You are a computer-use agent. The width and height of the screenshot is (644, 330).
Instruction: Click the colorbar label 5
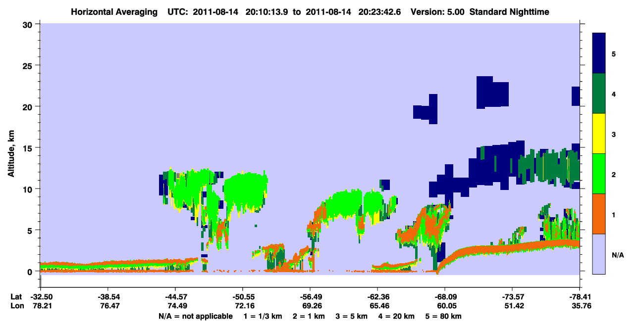coord(614,53)
